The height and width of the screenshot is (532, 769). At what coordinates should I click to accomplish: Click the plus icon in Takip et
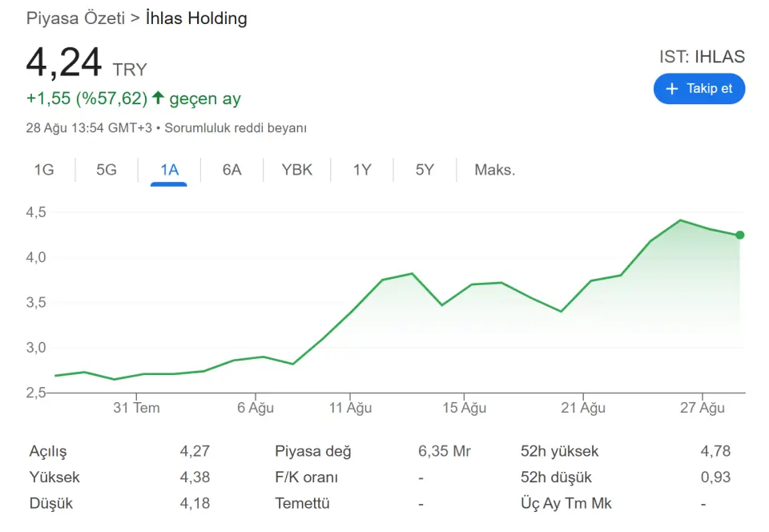coord(671,89)
